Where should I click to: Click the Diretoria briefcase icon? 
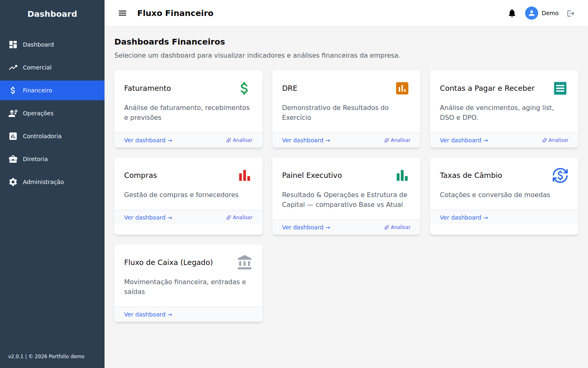click(x=13, y=159)
